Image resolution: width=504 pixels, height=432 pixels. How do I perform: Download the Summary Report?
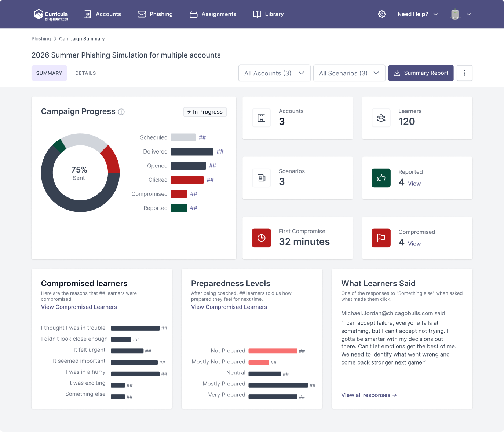(x=421, y=73)
